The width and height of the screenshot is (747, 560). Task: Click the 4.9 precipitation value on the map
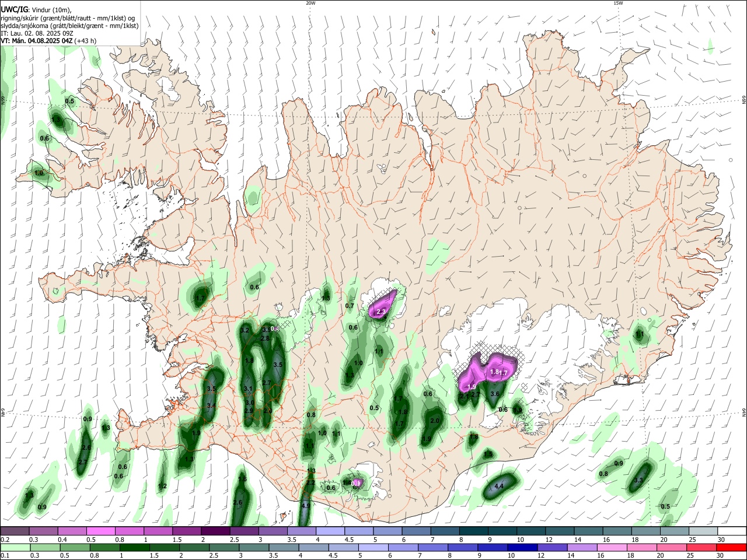click(x=306, y=506)
